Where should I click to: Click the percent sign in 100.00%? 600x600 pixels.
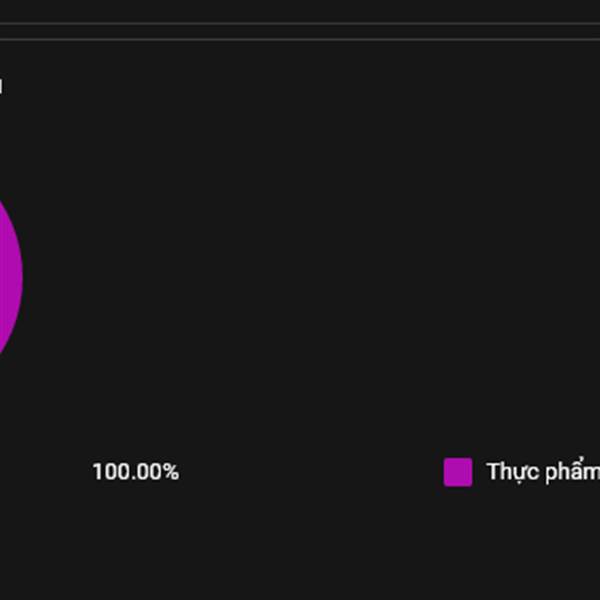tap(172, 471)
